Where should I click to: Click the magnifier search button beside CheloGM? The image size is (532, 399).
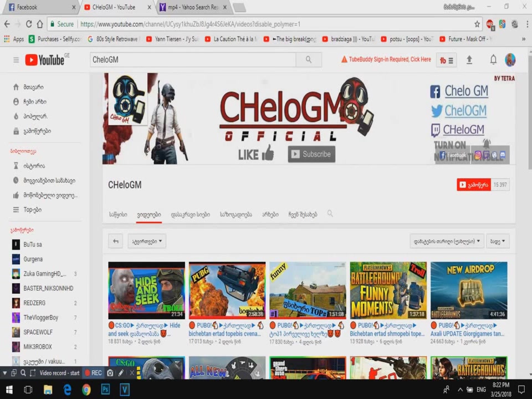(x=308, y=60)
